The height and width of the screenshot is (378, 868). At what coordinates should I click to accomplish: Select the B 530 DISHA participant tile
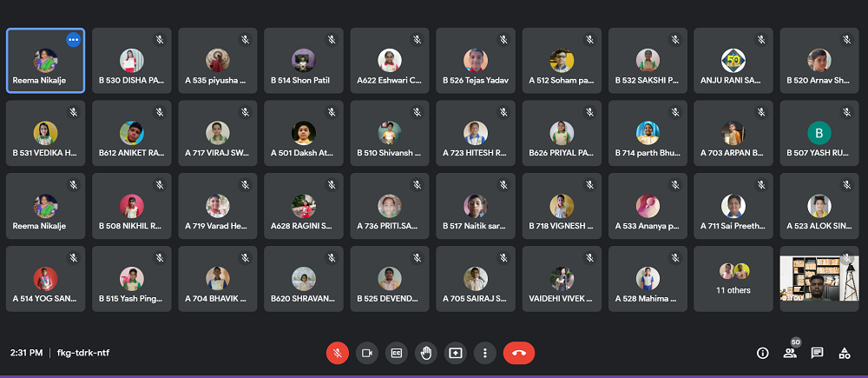132,61
